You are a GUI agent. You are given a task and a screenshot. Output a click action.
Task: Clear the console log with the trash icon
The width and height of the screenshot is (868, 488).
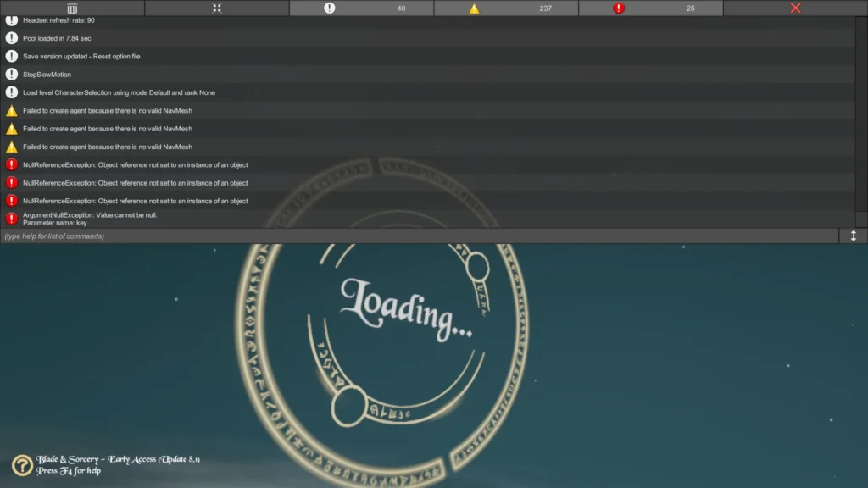(72, 8)
